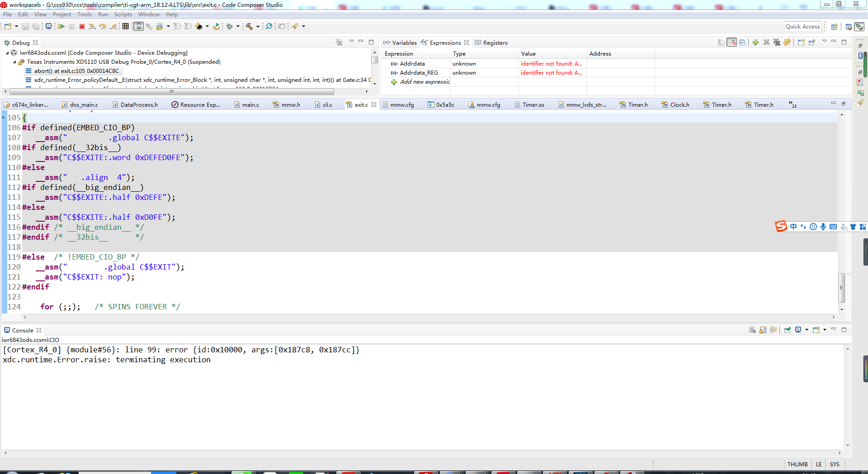Close the exit.c editor tab
The height and width of the screenshot is (474, 868).
pyautogui.click(x=374, y=104)
